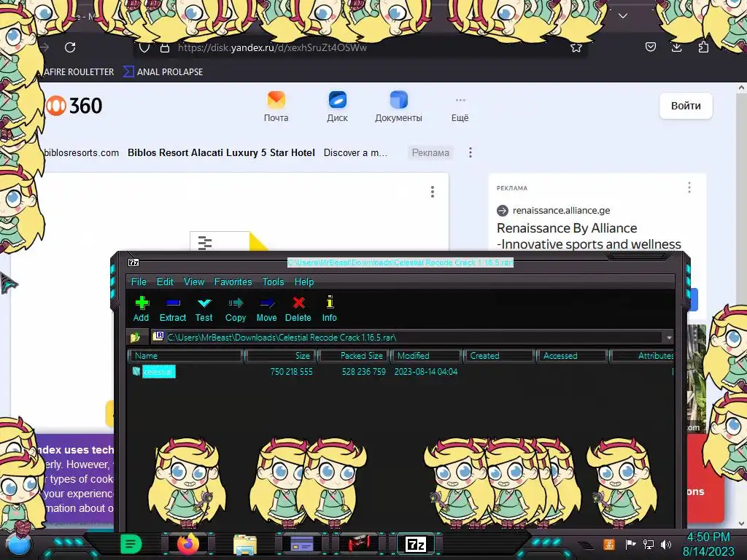This screenshot has width=747, height=560.
Task: Select the Move tool in 7-Zip toolbar
Action: point(266,308)
